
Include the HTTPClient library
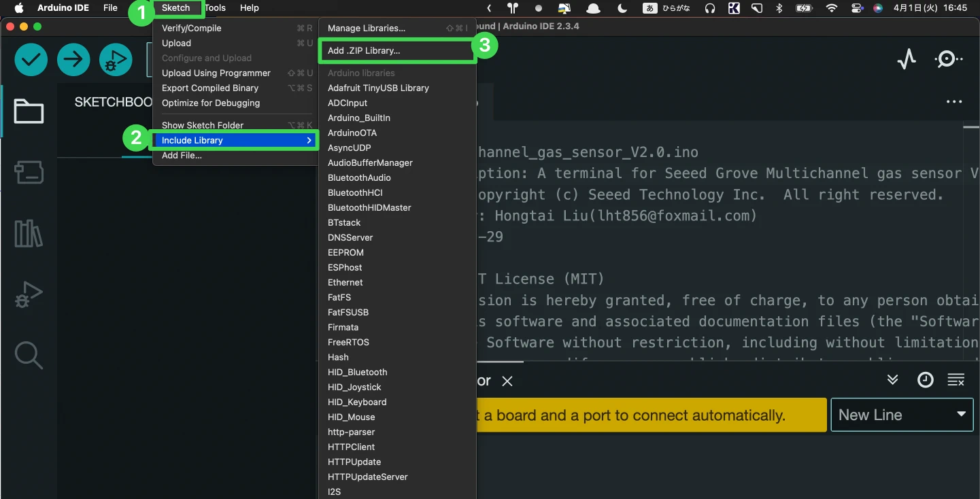point(397,447)
